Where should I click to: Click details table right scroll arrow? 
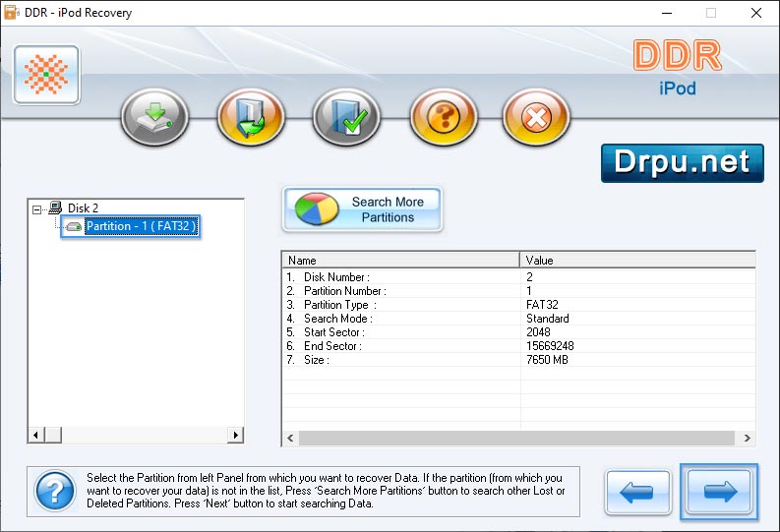[x=748, y=438]
